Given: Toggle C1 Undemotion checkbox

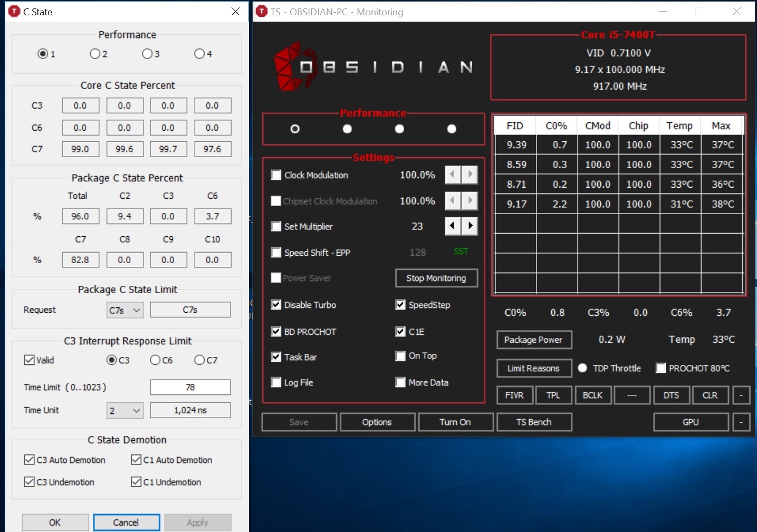Looking at the screenshot, I should point(136,482).
